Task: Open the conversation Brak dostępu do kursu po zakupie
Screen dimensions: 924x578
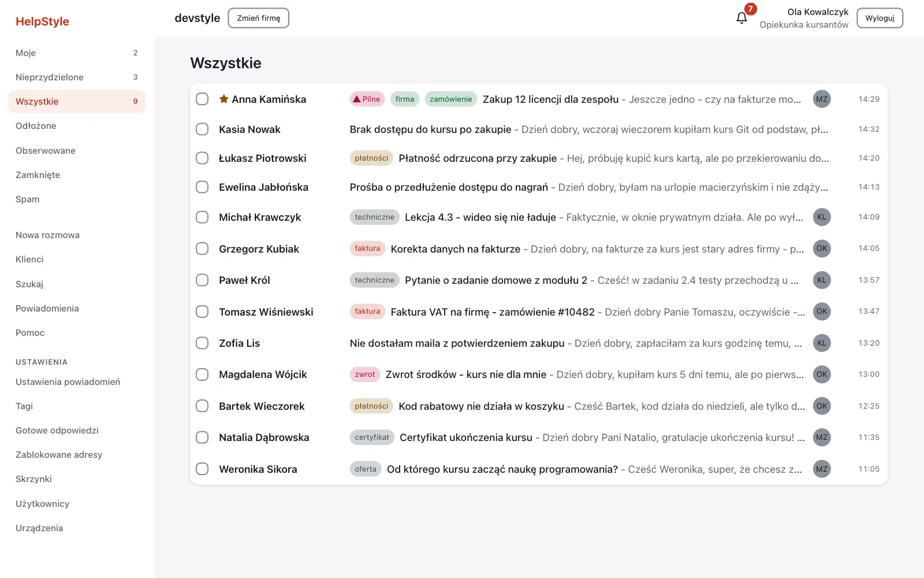Action: pyautogui.click(x=539, y=129)
